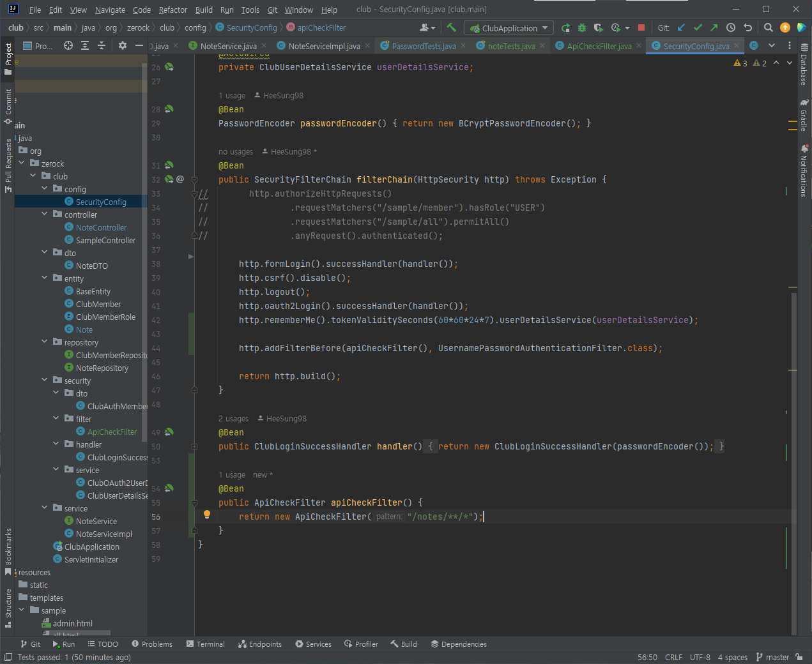This screenshot has height=664, width=812.
Task: Open the Endpoints tool window
Action: click(260, 644)
